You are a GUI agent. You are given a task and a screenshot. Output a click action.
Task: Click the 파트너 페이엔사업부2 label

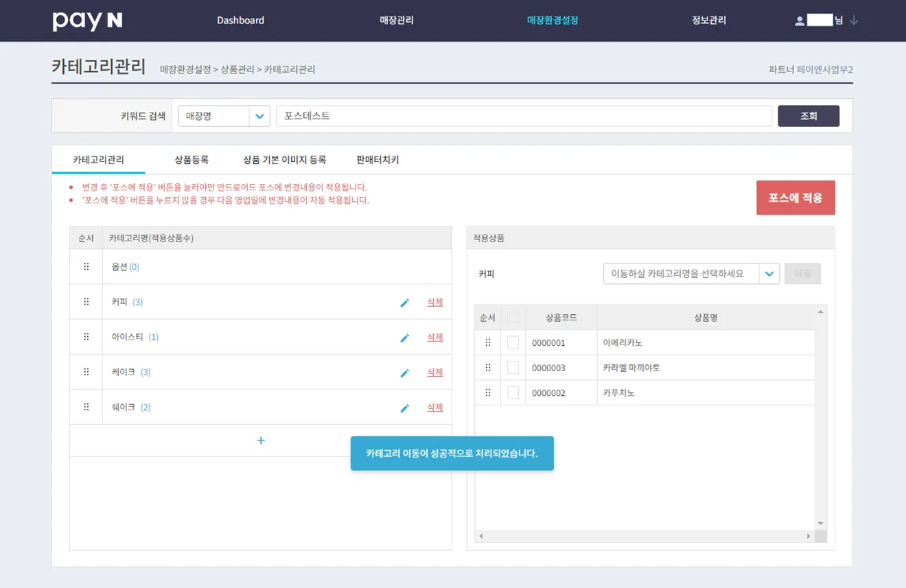[811, 69]
